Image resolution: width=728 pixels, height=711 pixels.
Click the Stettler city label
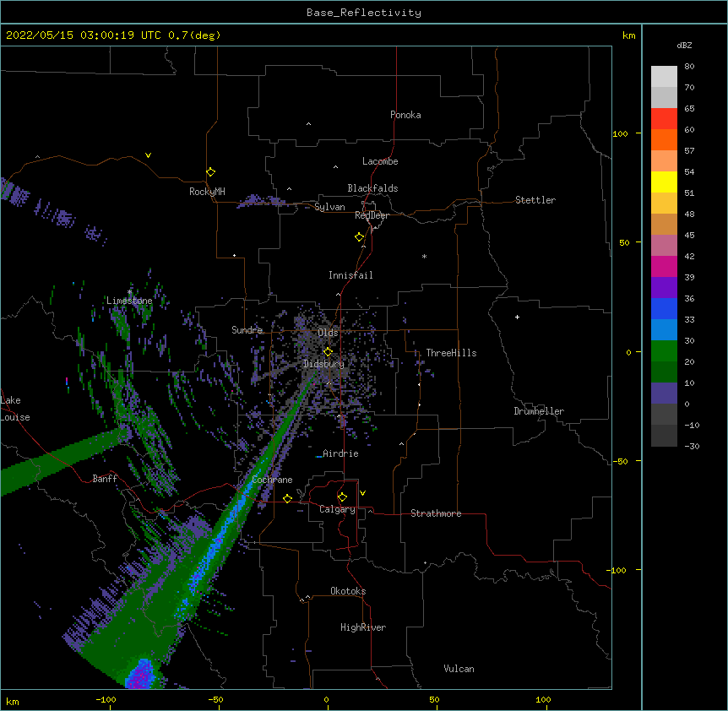(x=535, y=200)
